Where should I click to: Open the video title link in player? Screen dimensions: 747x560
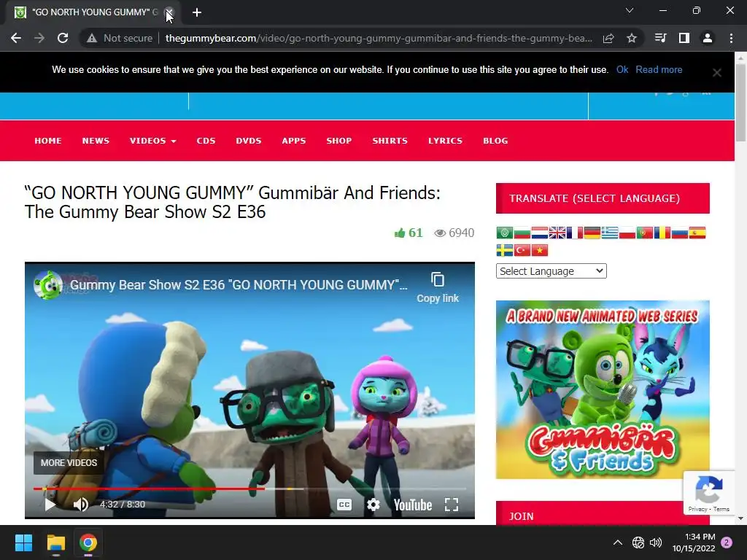[239, 285]
